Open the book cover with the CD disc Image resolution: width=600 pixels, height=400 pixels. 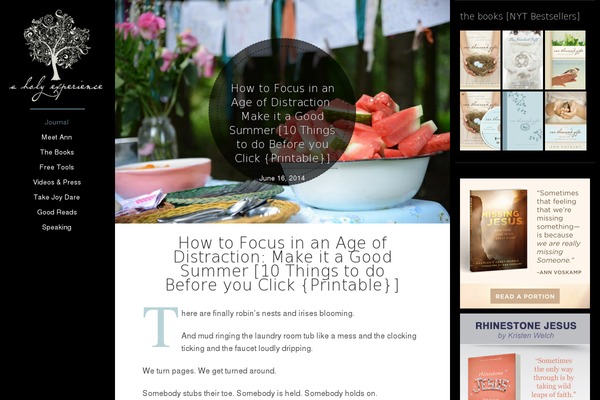coord(480,121)
